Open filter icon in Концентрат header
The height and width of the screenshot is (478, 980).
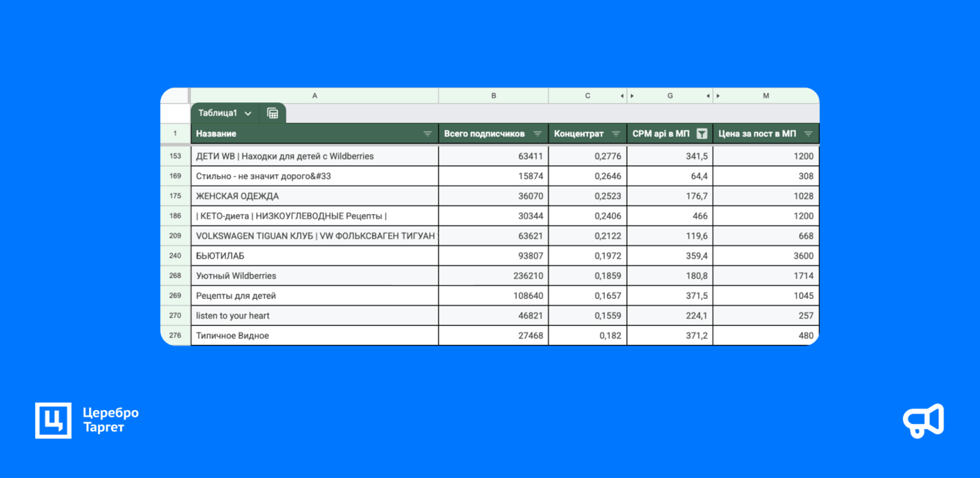[x=616, y=134]
